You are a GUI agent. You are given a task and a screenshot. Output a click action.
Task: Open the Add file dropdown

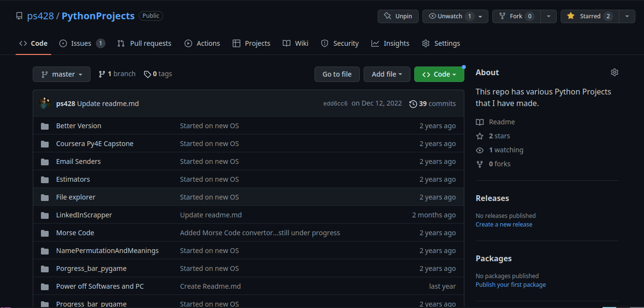pos(387,74)
